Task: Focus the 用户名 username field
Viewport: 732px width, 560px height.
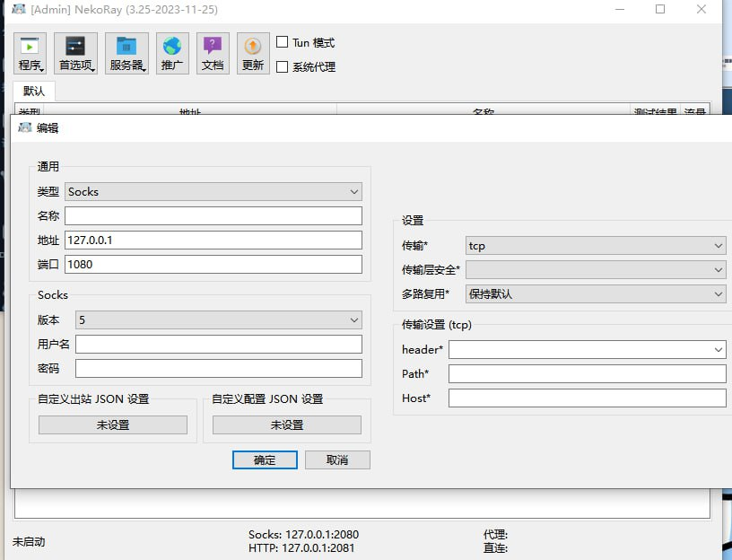Action: (x=219, y=345)
